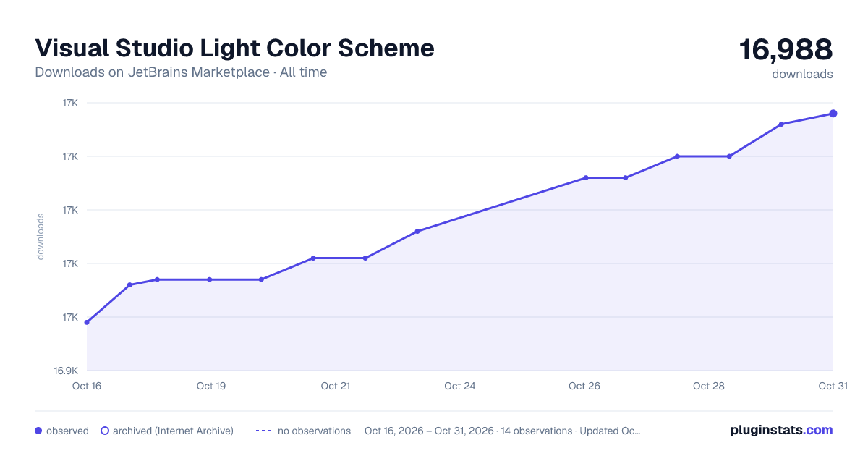The width and height of the screenshot is (868, 456).
Task: Click the rotated 'downloads' y-axis title
Action: coord(41,236)
